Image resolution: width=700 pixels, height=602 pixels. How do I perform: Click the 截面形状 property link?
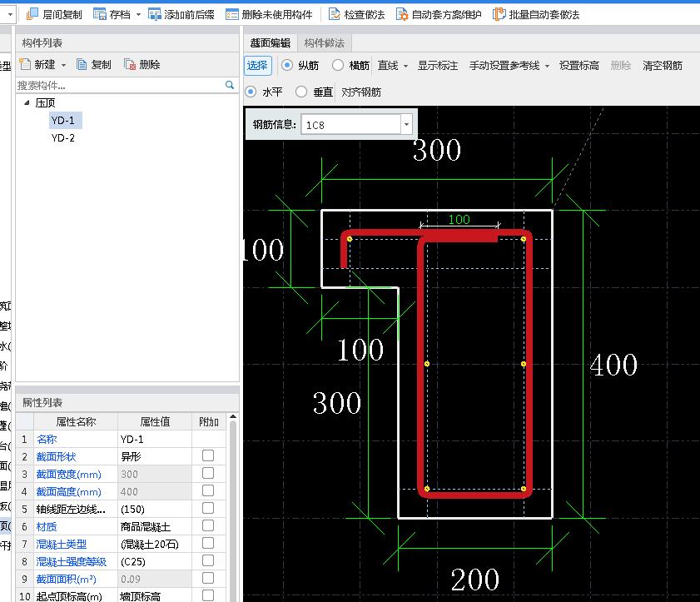[57, 456]
